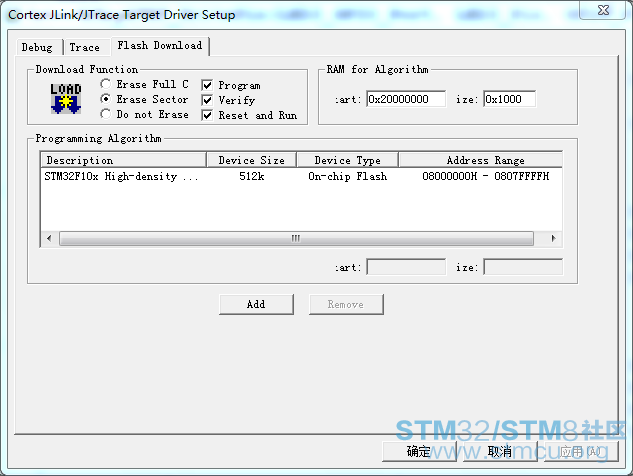
Task: Click the Add algorithm button
Action: coord(256,304)
